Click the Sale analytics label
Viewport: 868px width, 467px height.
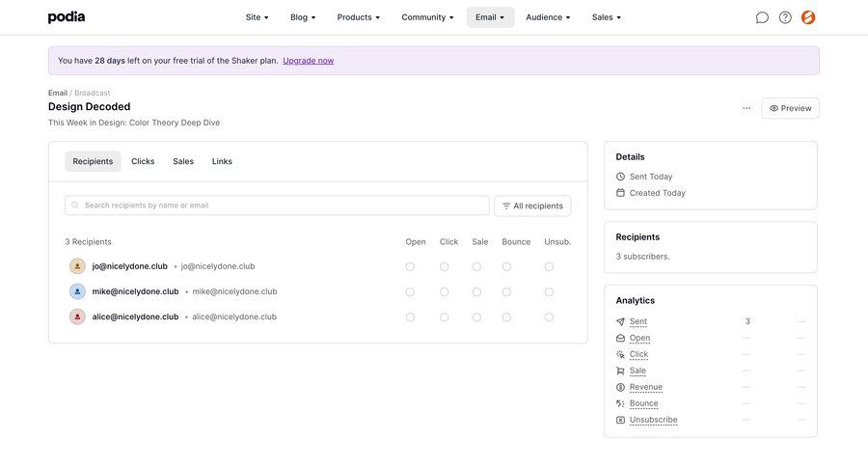[x=637, y=371]
